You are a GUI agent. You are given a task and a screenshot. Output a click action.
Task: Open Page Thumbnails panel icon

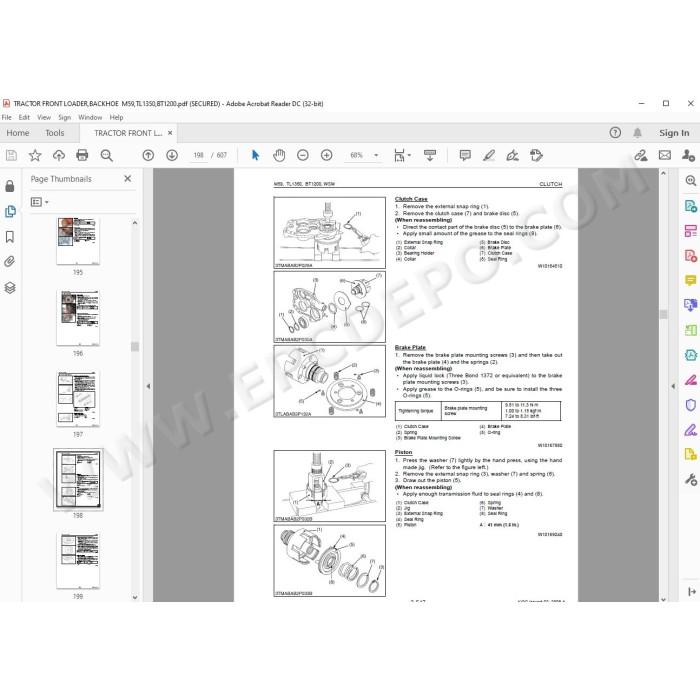click(10, 211)
